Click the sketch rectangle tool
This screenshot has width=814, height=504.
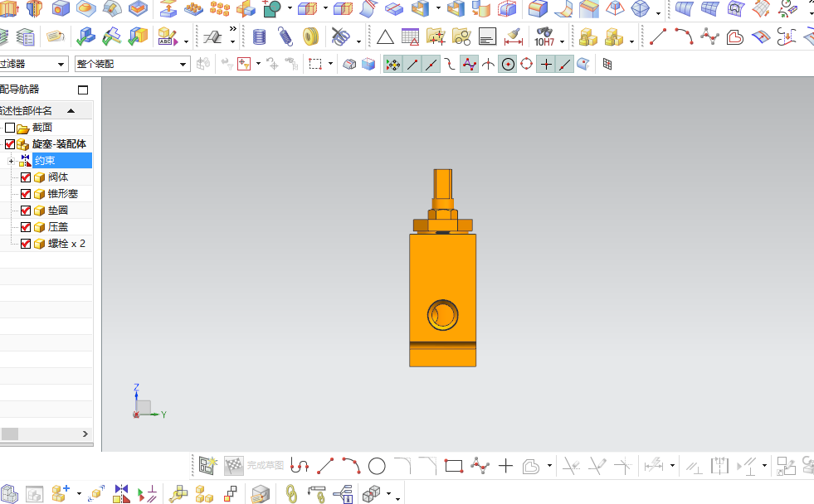point(454,466)
